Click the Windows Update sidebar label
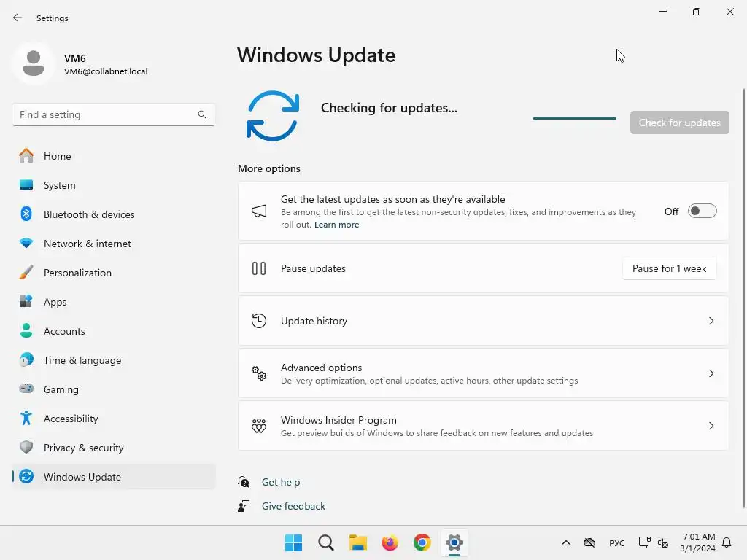747x560 pixels. 82,477
